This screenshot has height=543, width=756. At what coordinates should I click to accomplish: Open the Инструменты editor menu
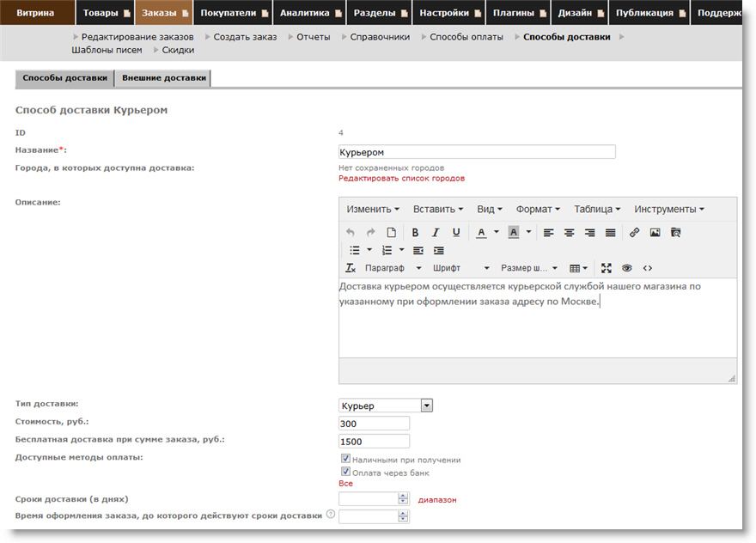pos(669,210)
